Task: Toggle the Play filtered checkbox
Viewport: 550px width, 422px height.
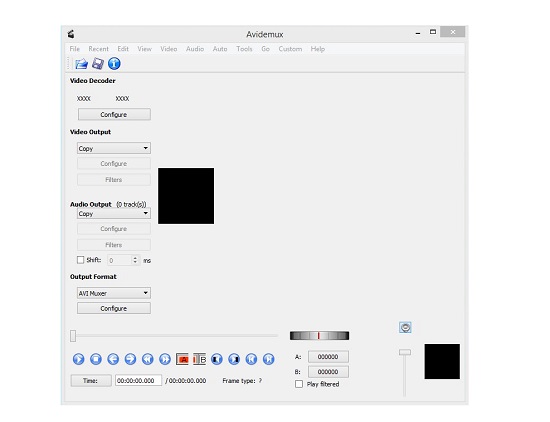Action: click(299, 384)
